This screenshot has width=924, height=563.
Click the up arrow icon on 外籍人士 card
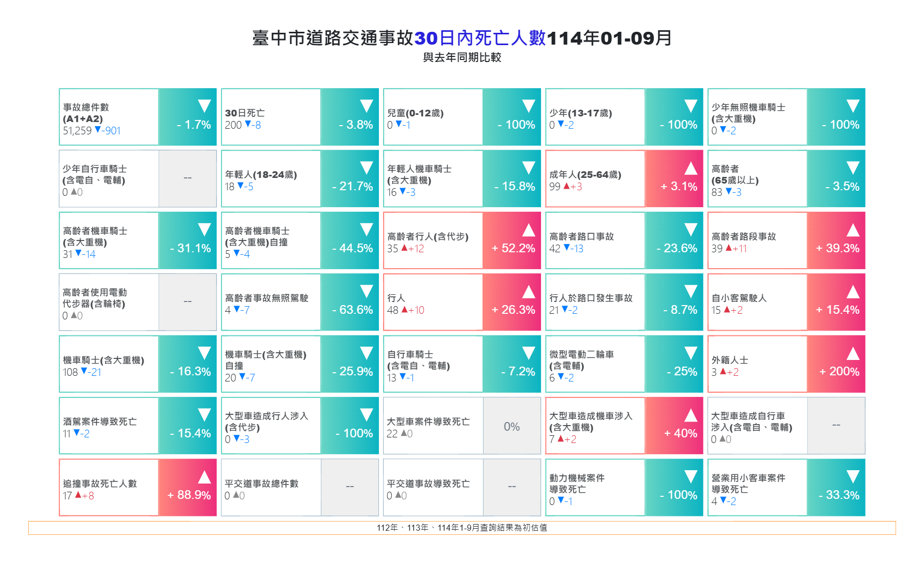[853, 353]
